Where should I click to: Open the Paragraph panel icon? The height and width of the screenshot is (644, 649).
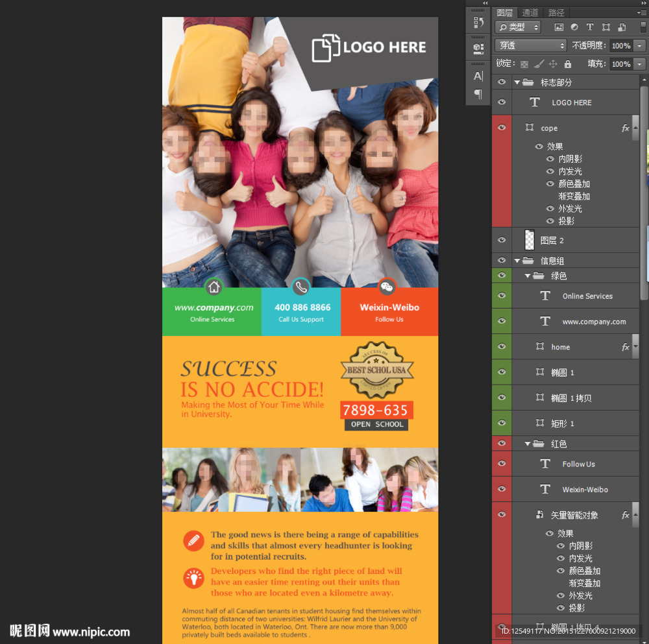[x=478, y=94]
